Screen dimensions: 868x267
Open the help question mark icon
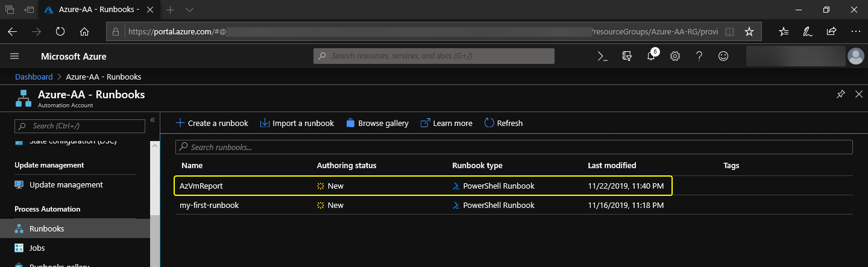click(x=699, y=56)
